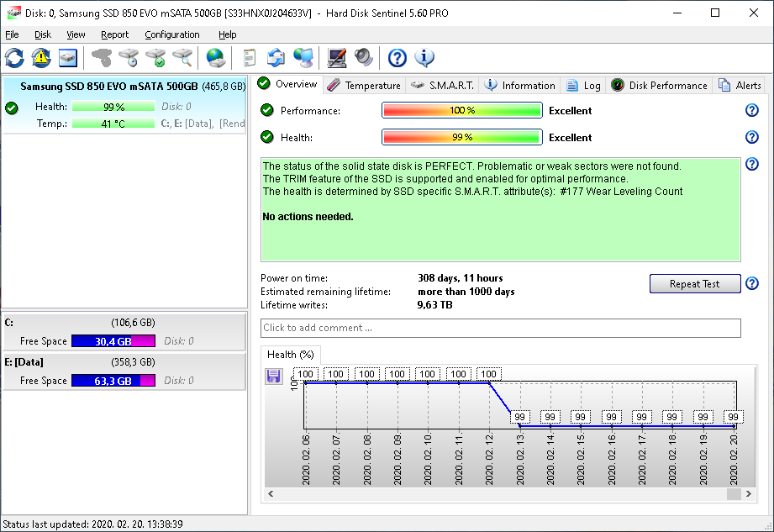The height and width of the screenshot is (532, 774).
Task: Click the save graph floppy disk icon
Action: 273,376
